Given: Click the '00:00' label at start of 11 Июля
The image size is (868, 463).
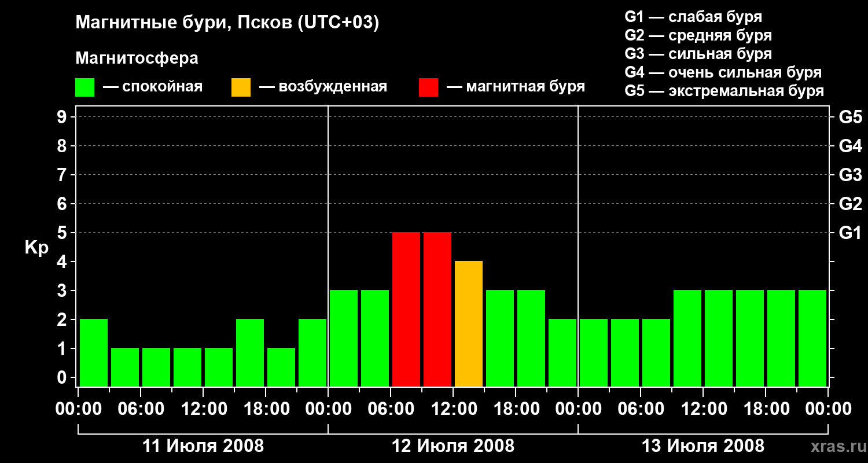Looking at the screenshot, I should pos(78,409).
